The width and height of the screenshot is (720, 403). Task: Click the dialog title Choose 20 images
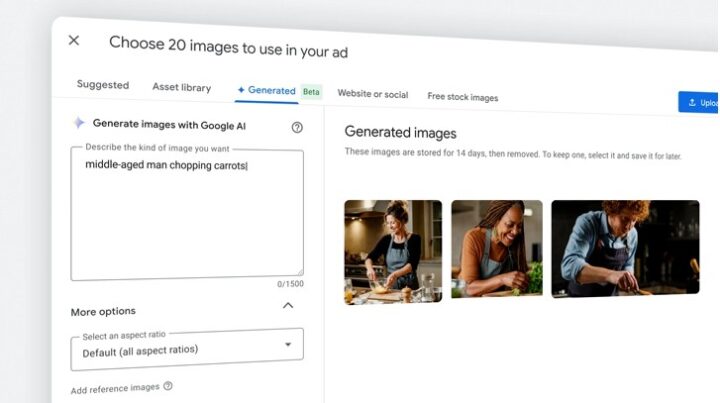pos(228,48)
